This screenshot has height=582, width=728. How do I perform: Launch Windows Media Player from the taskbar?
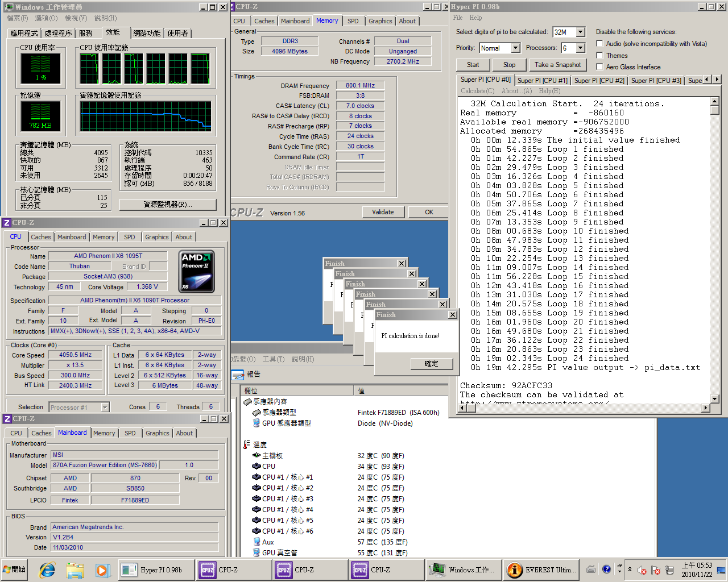click(102, 570)
